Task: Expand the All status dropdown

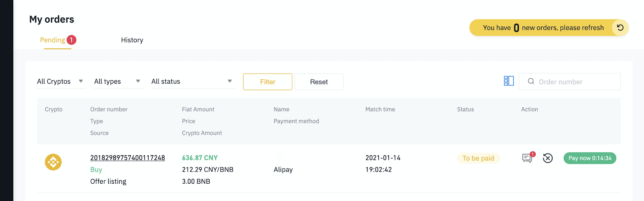Action: point(193,81)
